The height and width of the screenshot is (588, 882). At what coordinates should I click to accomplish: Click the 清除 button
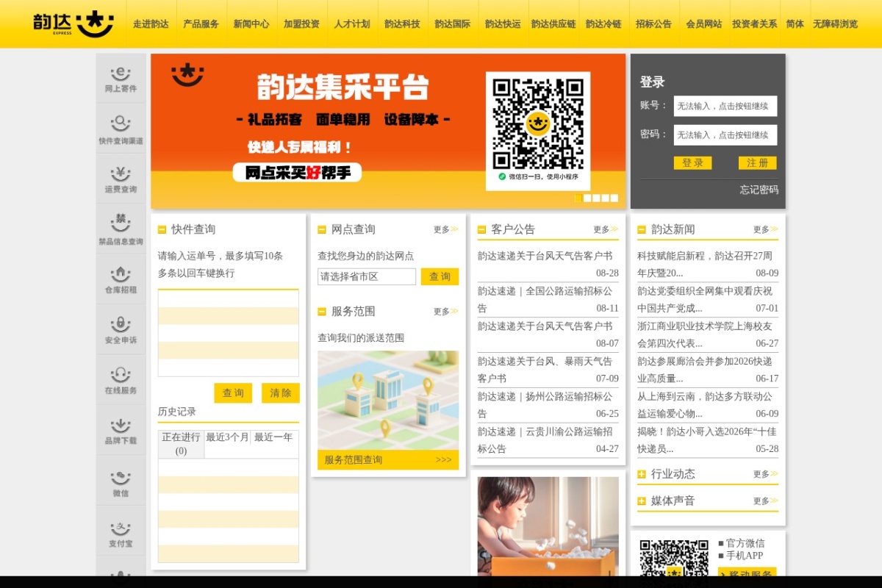281,393
